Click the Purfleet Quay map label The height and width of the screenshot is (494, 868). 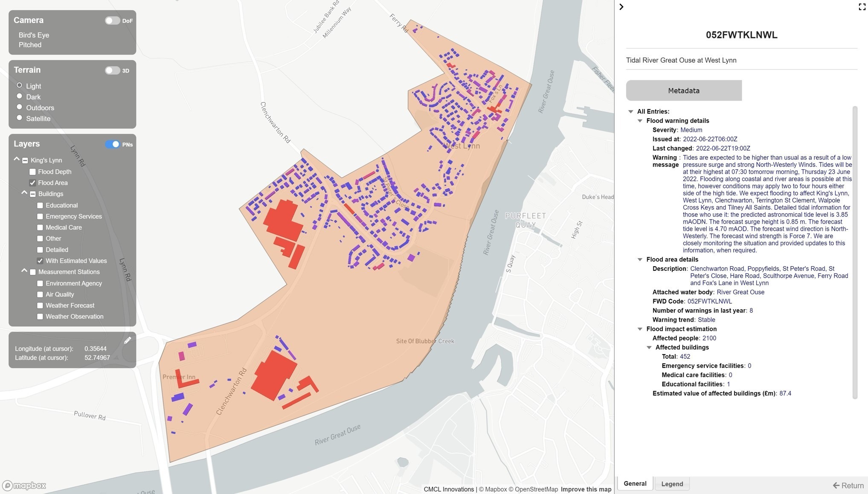(525, 221)
